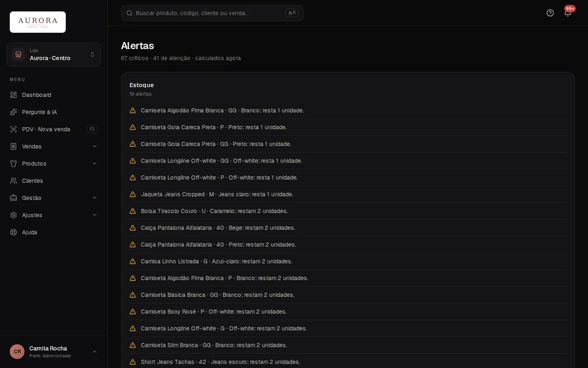Click the Ajustes gear icon
Viewport: 588px width, 368px height.
13,215
